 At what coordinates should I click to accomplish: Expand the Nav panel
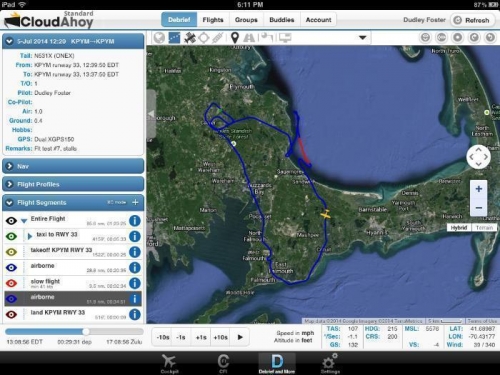[73, 166]
